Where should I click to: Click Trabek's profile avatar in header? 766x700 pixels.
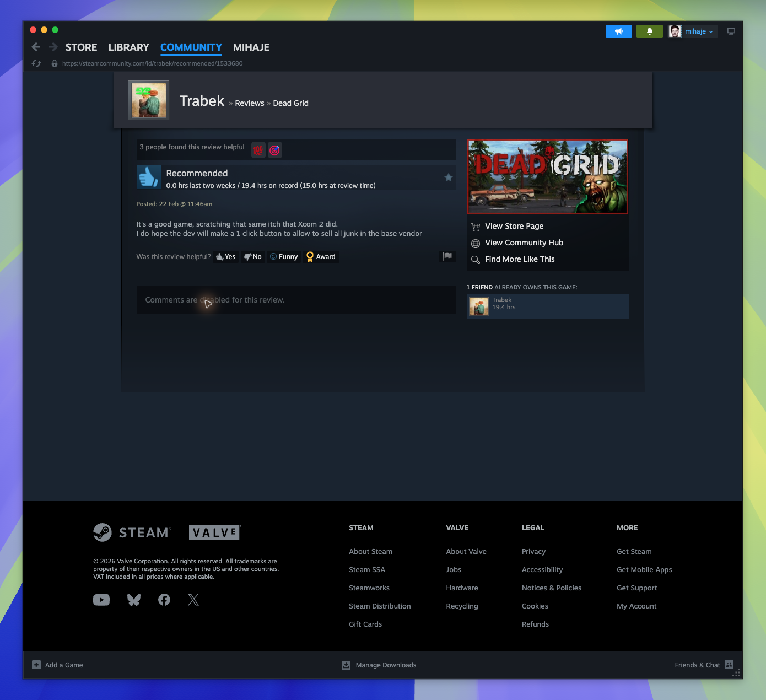click(x=149, y=100)
